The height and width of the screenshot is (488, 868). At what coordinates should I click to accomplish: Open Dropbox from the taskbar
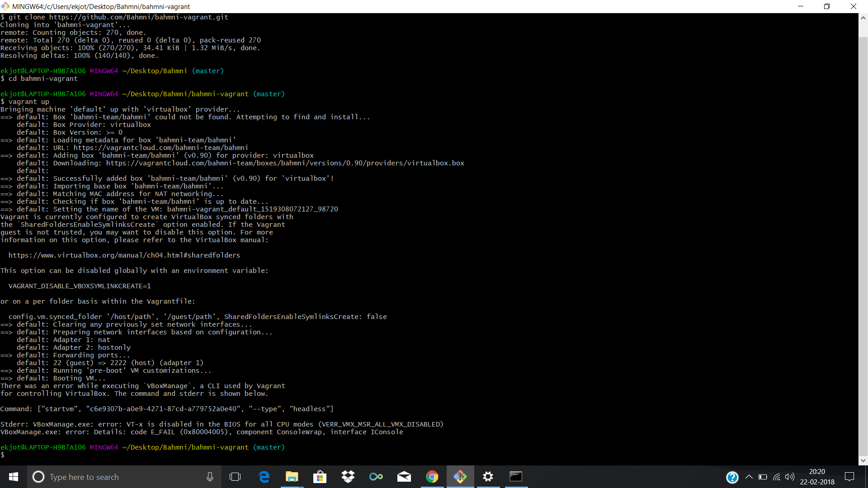(x=348, y=477)
